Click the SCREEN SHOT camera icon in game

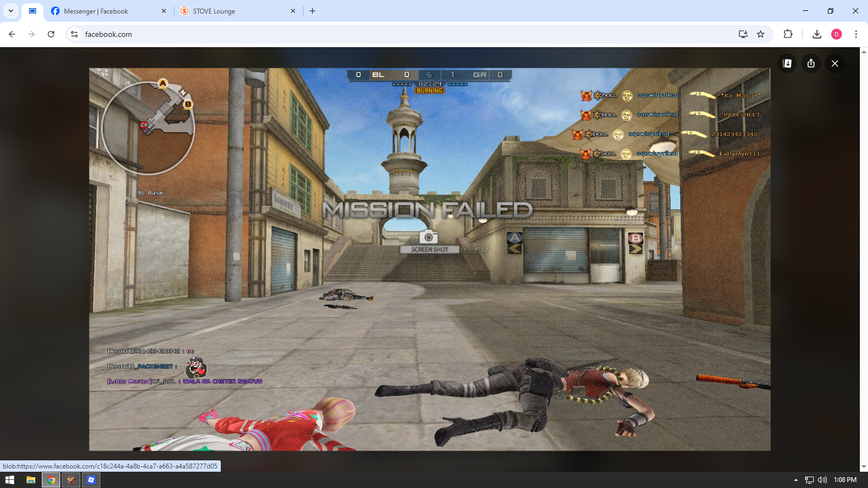tap(429, 236)
